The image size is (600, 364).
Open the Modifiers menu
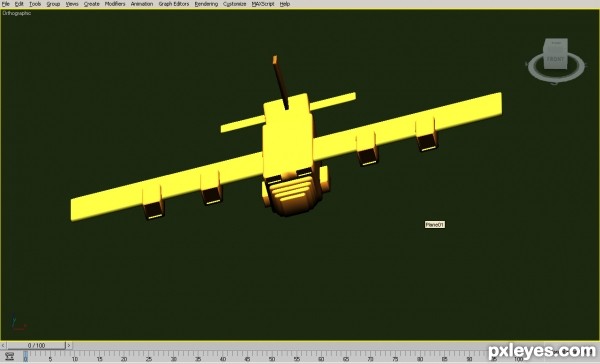[115, 4]
